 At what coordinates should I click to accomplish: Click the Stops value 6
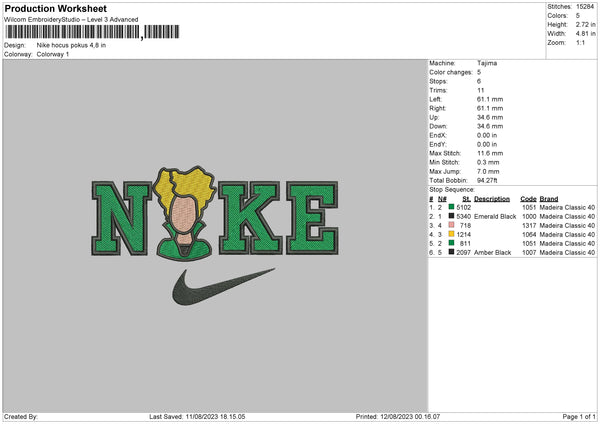click(479, 81)
